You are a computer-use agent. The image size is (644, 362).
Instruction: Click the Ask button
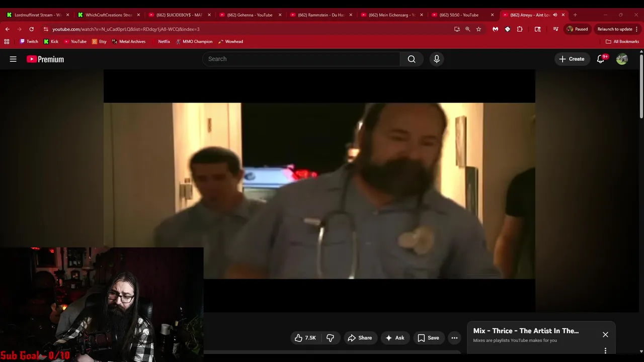tap(395, 338)
